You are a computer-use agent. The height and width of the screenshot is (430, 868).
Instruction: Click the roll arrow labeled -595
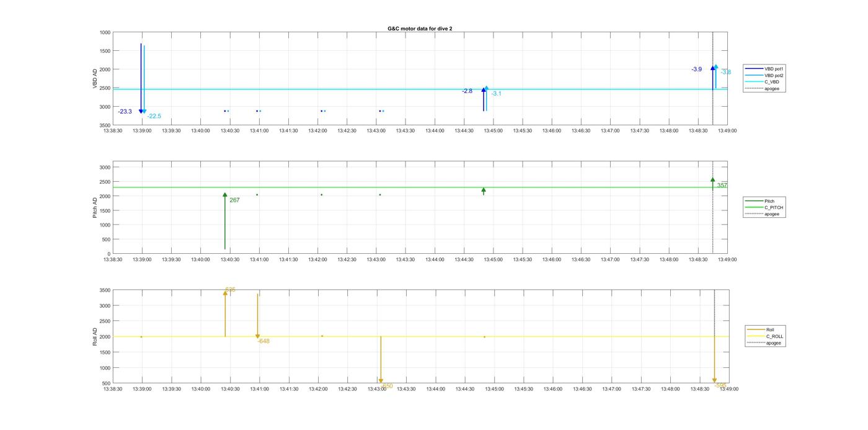(x=714, y=360)
